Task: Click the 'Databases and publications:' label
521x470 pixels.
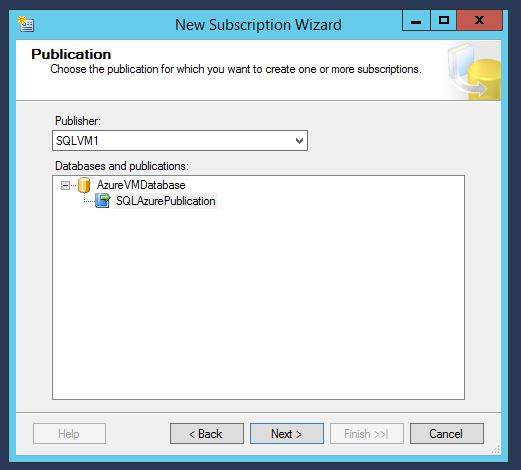Action: coord(122,166)
